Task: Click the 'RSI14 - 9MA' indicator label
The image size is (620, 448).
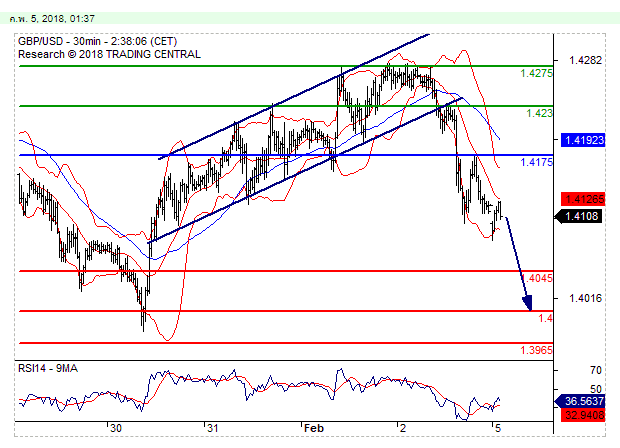Action: tap(48, 369)
